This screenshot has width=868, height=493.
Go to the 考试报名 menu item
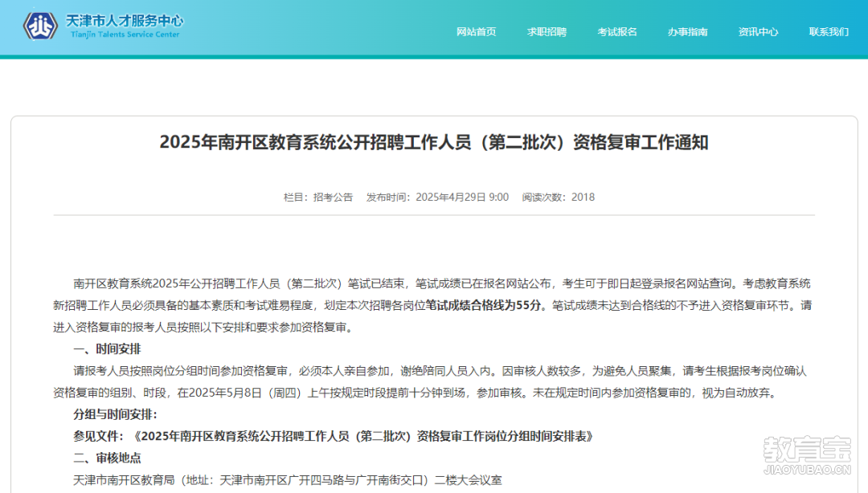[616, 32]
